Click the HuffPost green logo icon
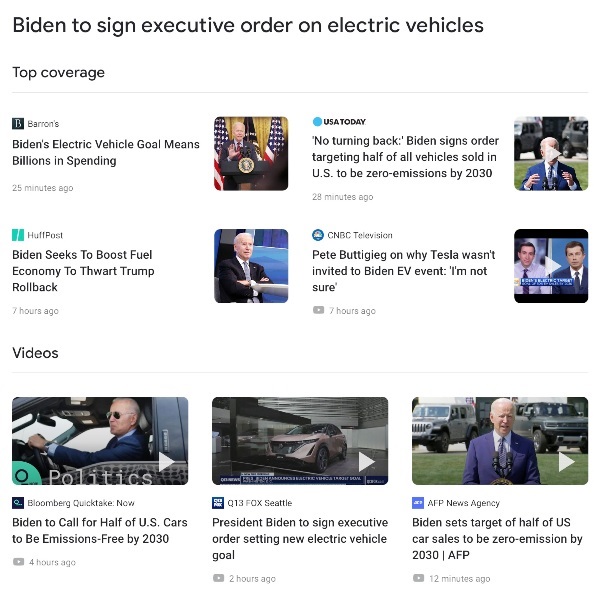Viewport: 600px width, 604px height. point(18,235)
